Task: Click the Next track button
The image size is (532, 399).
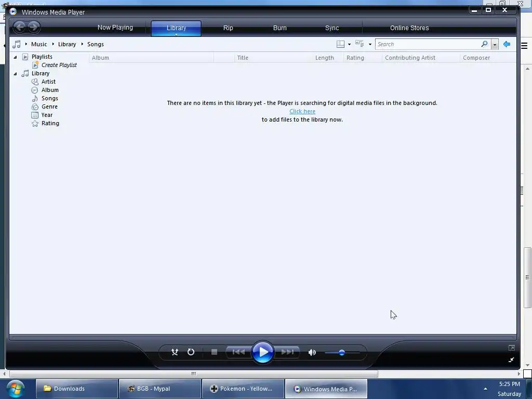Action: coord(287,352)
